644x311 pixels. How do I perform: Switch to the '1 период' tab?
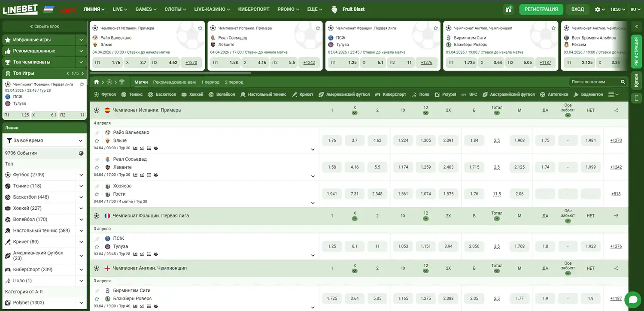point(210,82)
